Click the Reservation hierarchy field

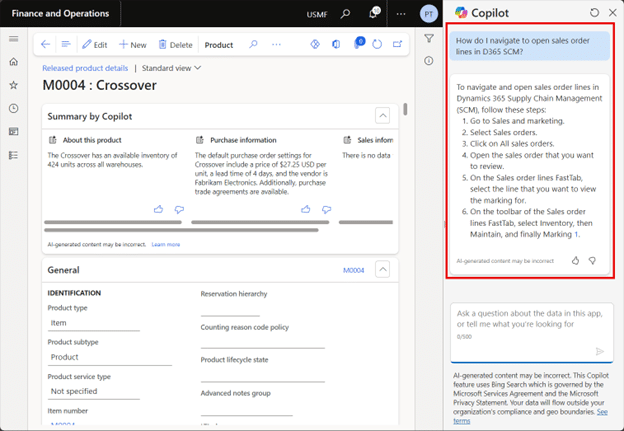click(230, 309)
